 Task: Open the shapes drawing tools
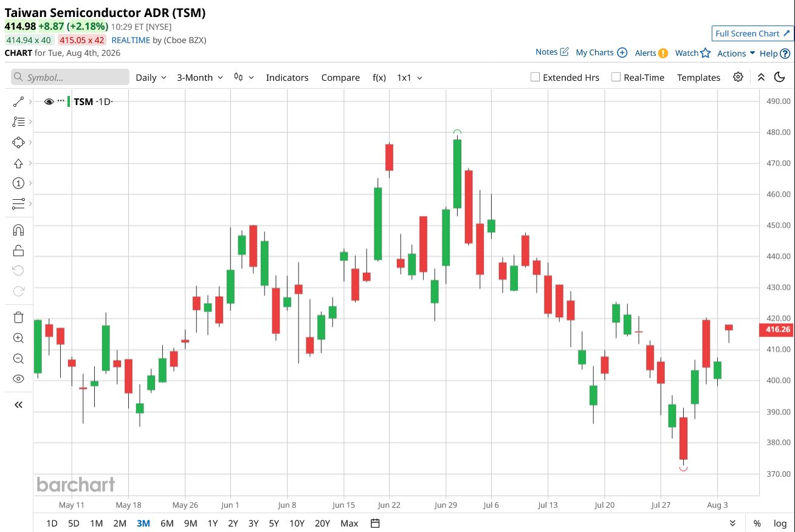18,143
